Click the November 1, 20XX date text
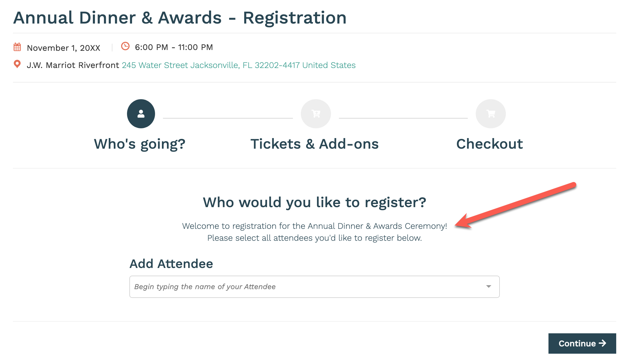Image resolution: width=626 pixels, height=364 pixels. (63, 48)
